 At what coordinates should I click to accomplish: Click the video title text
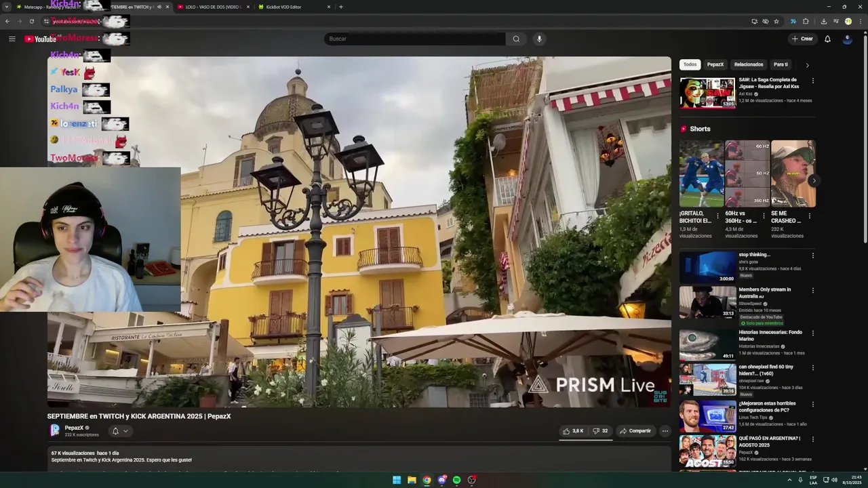(x=139, y=416)
